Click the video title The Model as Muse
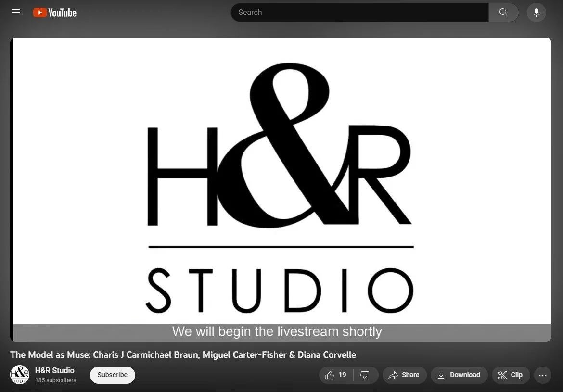Screen dimensions: 563x392 pos(183,354)
